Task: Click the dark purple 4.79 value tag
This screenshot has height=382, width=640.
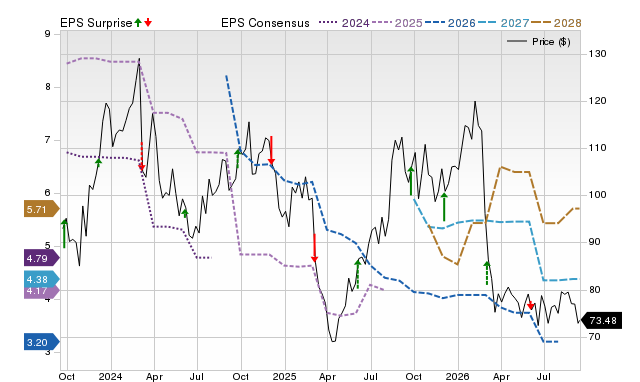Action: [42, 258]
